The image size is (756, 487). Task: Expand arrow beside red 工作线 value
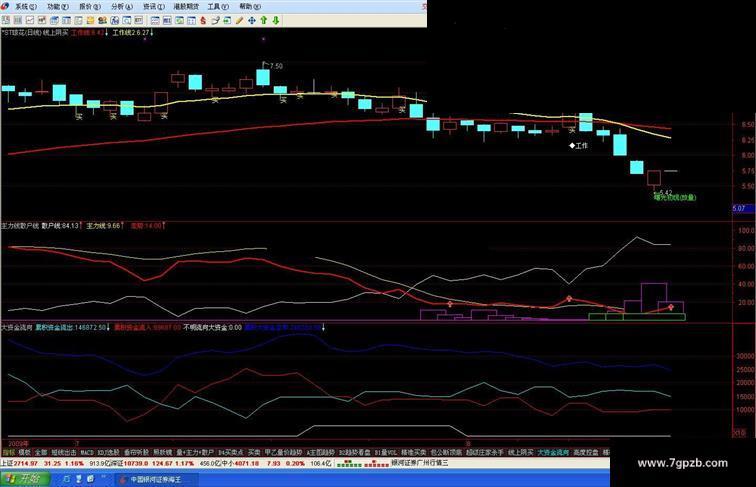(107, 33)
